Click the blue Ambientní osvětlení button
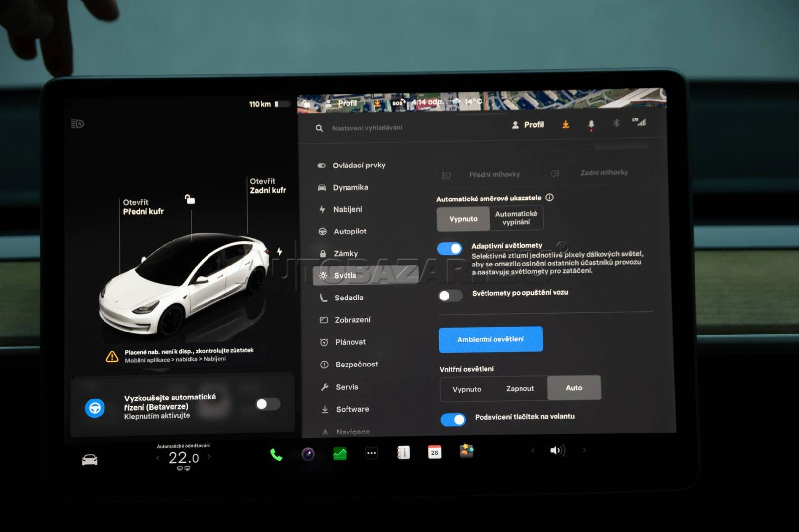The width and height of the screenshot is (799, 532). tap(491, 339)
